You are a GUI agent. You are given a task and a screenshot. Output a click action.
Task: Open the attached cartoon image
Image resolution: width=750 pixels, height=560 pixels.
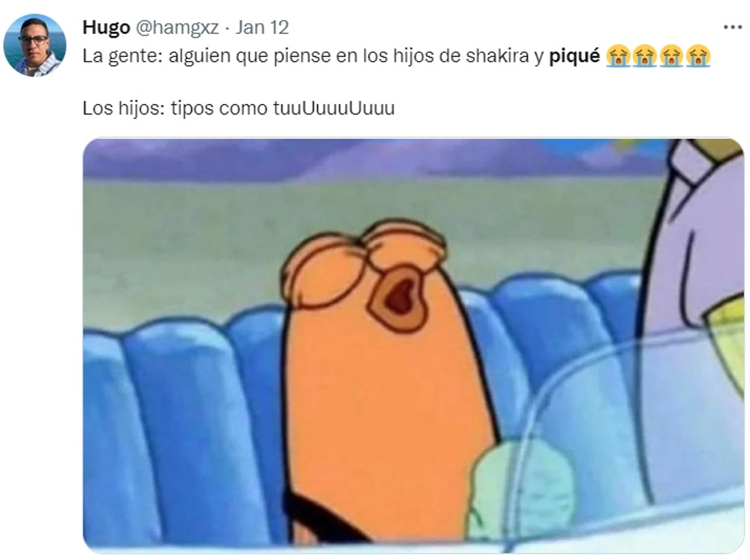click(413, 345)
